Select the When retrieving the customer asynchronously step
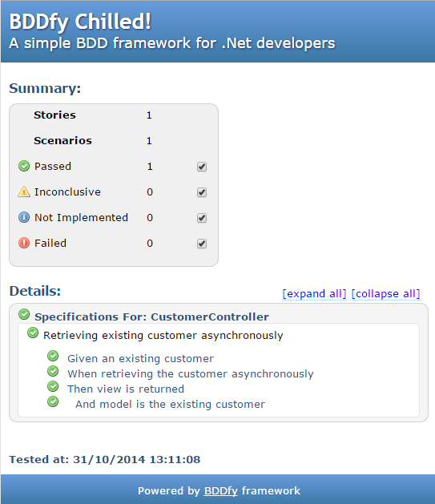 click(x=191, y=374)
